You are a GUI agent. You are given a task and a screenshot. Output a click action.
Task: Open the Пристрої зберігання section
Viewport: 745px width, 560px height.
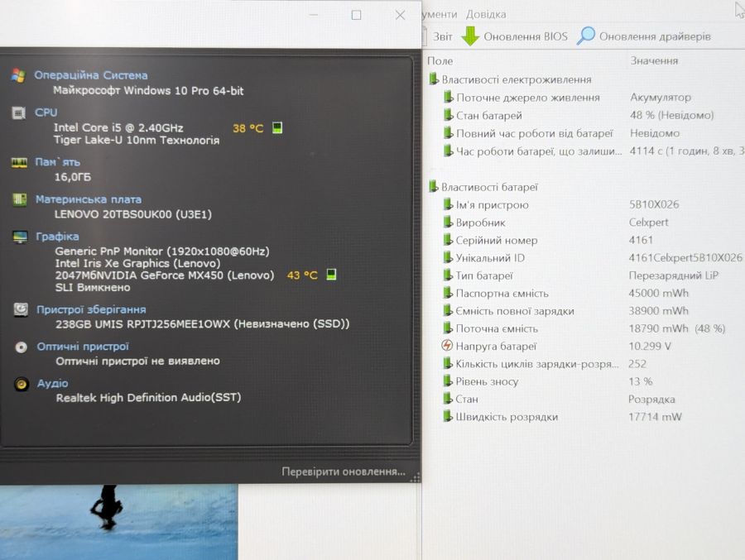pyautogui.click(x=91, y=309)
